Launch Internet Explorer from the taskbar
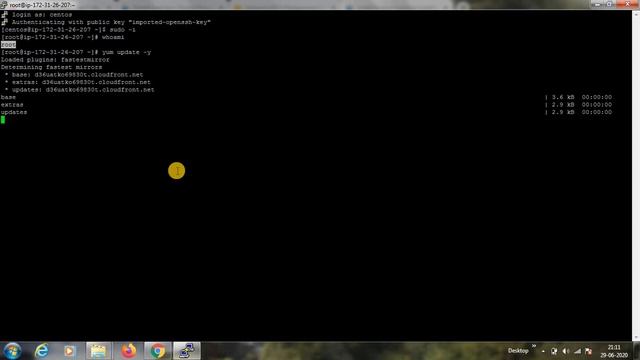The width and height of the screenshot is (640, 360). click(x=41, y=351)
